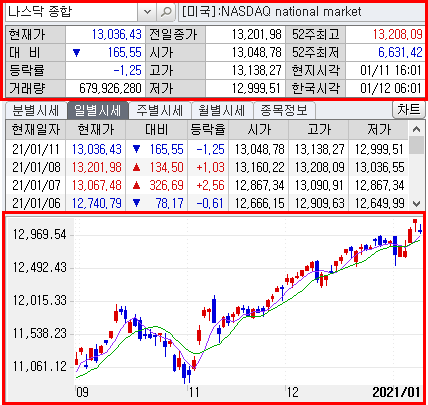Click the 등락률 column header
This screenshot has width=428, height=405.
point(208,130)
